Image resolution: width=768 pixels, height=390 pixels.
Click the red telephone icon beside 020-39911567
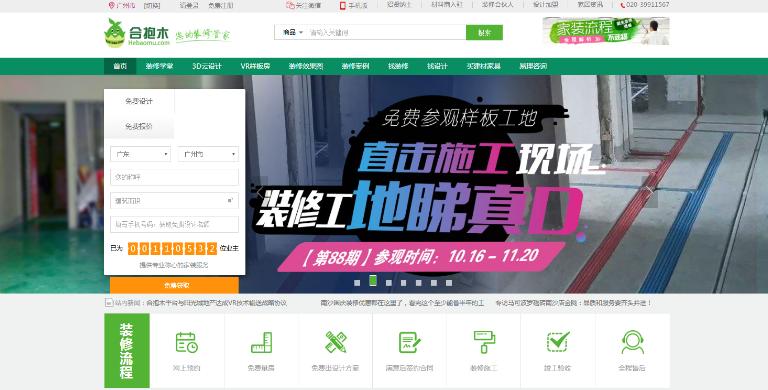[623, 5]
